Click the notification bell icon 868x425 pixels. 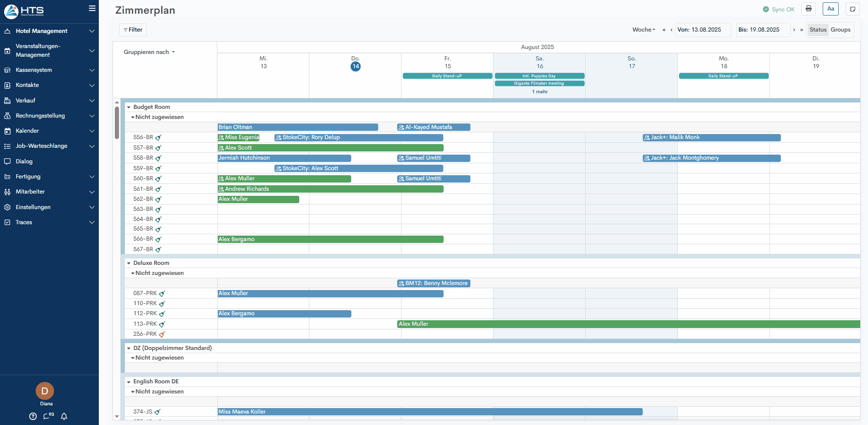point(64,416)
